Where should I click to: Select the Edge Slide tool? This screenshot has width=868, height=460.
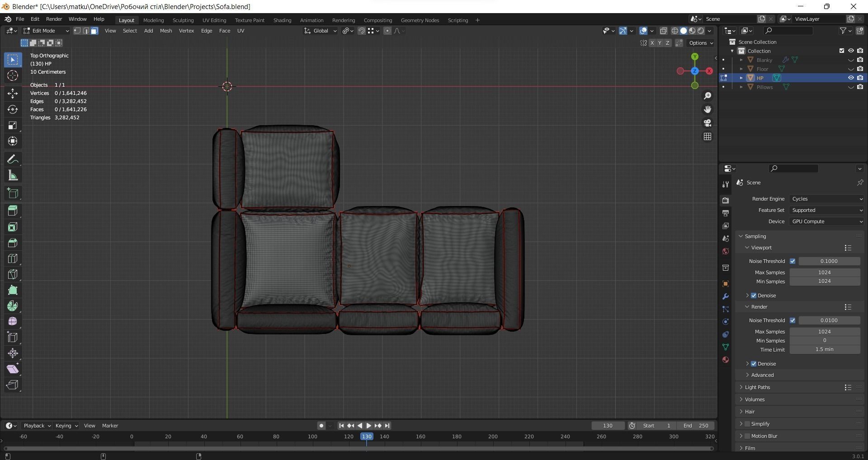(x=13, y=337)
